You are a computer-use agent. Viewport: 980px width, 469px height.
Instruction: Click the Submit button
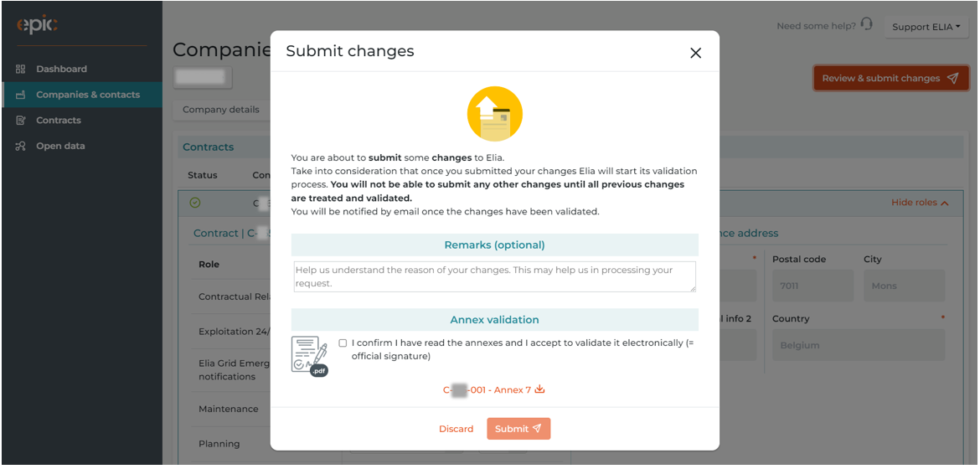point(518,428)
